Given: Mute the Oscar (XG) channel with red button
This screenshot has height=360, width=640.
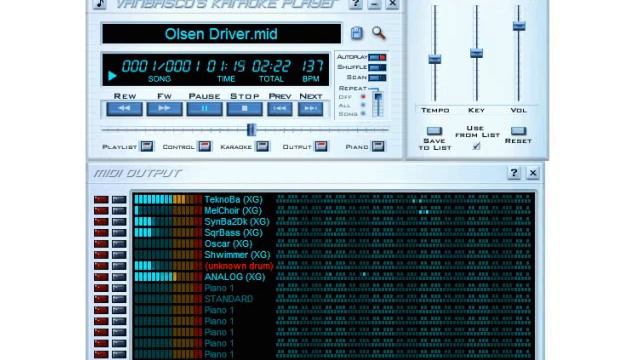Looking at the screenshot, I should click(x=101, y=244).
